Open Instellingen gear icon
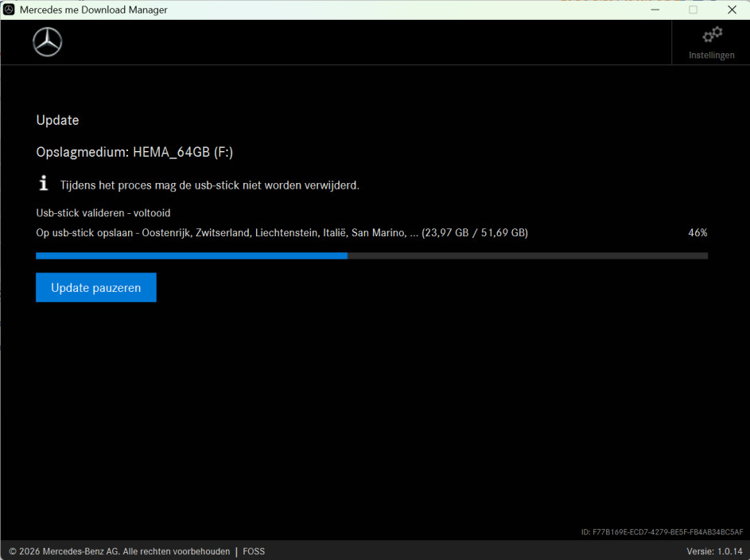 tap(712, 35)
